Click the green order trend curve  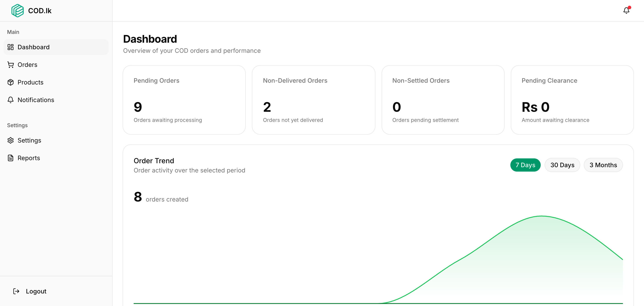pos(541,216)
